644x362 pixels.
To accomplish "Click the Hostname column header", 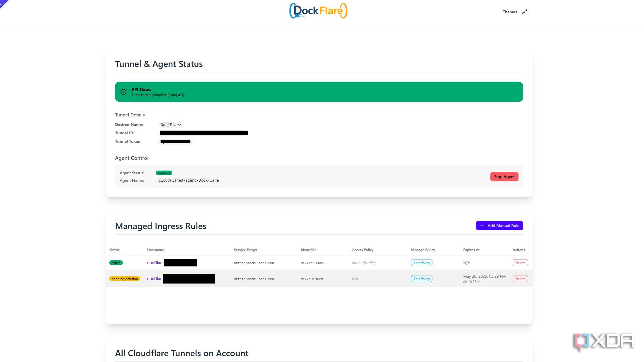I will pyautogui.click(x=155, y=250).
